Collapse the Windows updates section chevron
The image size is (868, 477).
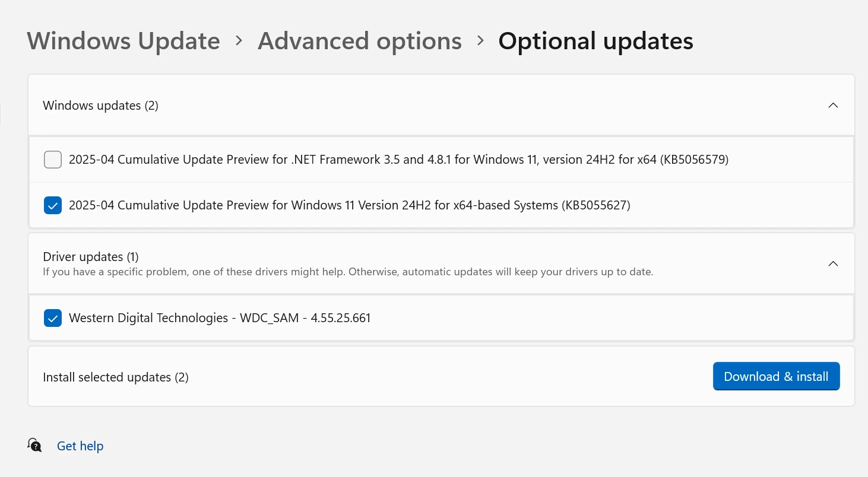pyautogui.click(x=833, y=106)
